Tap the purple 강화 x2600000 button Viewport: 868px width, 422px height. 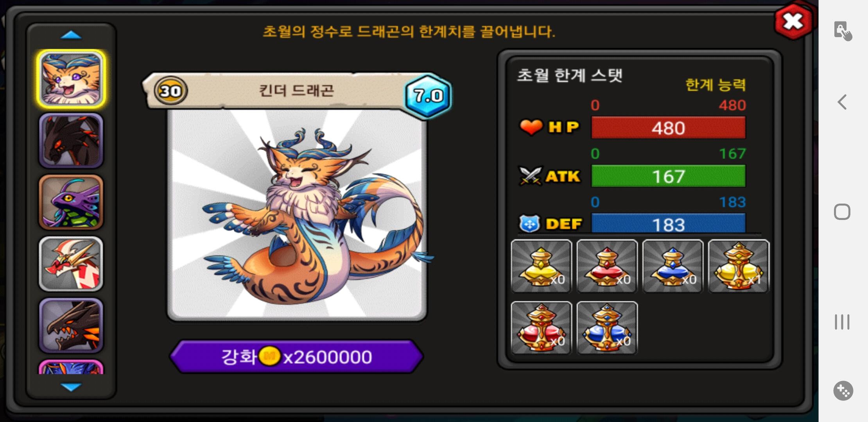point(297,357)
